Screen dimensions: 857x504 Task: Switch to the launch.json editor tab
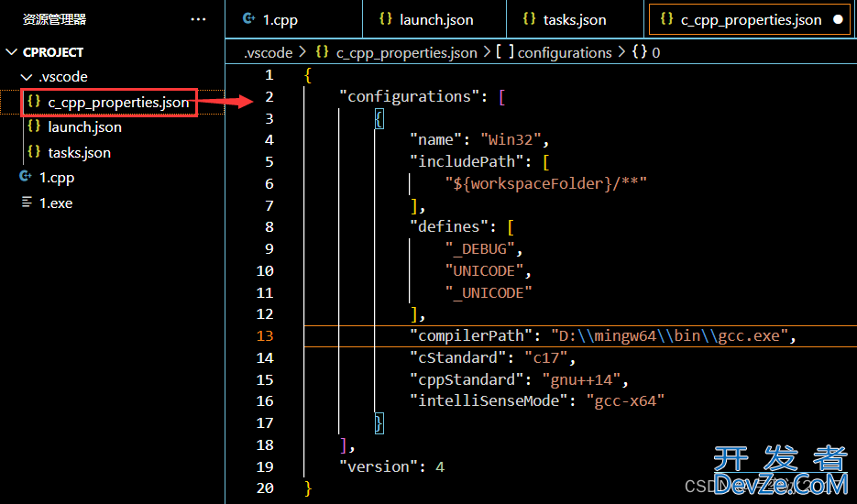(434, 19)
